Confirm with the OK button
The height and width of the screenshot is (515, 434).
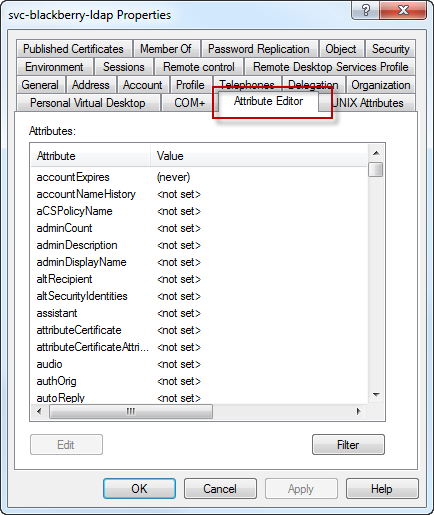point(139,489)
